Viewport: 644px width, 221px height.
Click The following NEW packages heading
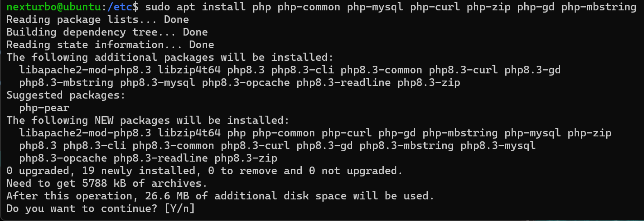pos(147,121)
